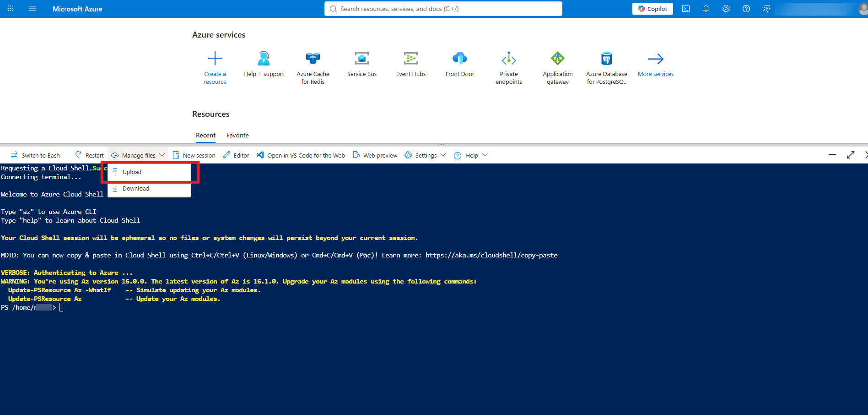Click the Azure services heading
Image resolution: width=868 pixels, height=415 pixels.
[219, 35]
